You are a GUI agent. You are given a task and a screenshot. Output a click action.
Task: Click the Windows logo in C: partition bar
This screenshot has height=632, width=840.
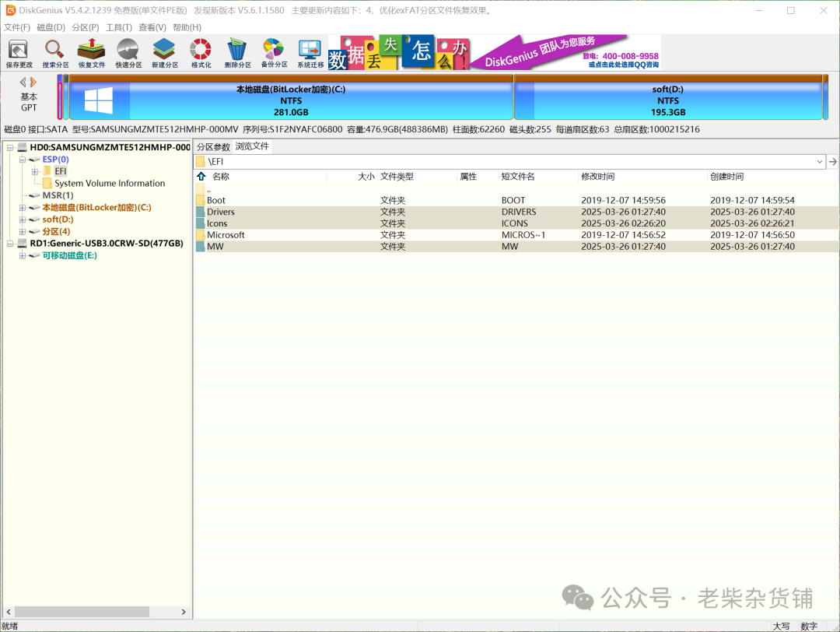tap(99, 100)
